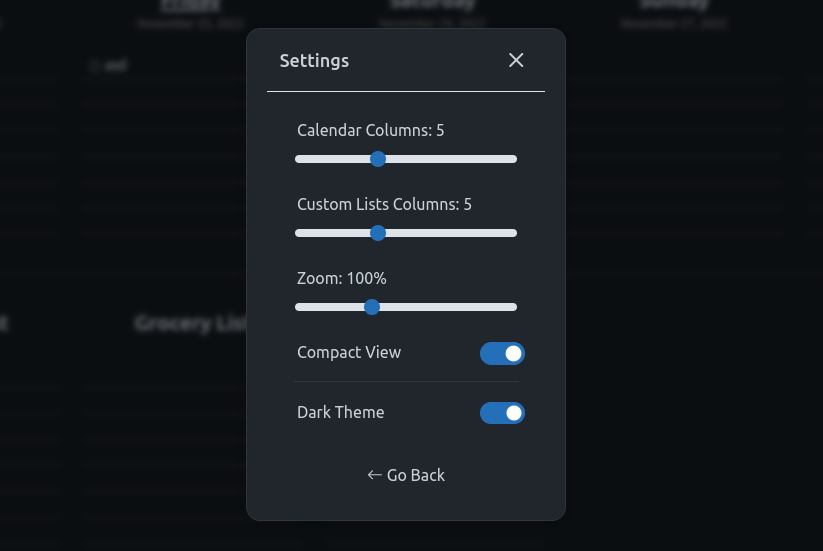Disable the Dark Theme switch
This screenshot has width=823, height=551.
click(x=502, y=413)
